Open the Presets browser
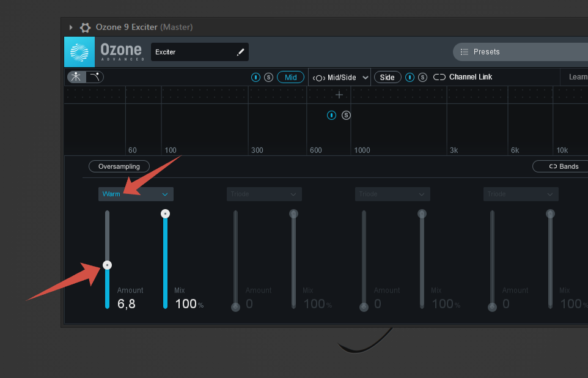The width and height of the screenshot is (588, 378). (x=521, y=52)
